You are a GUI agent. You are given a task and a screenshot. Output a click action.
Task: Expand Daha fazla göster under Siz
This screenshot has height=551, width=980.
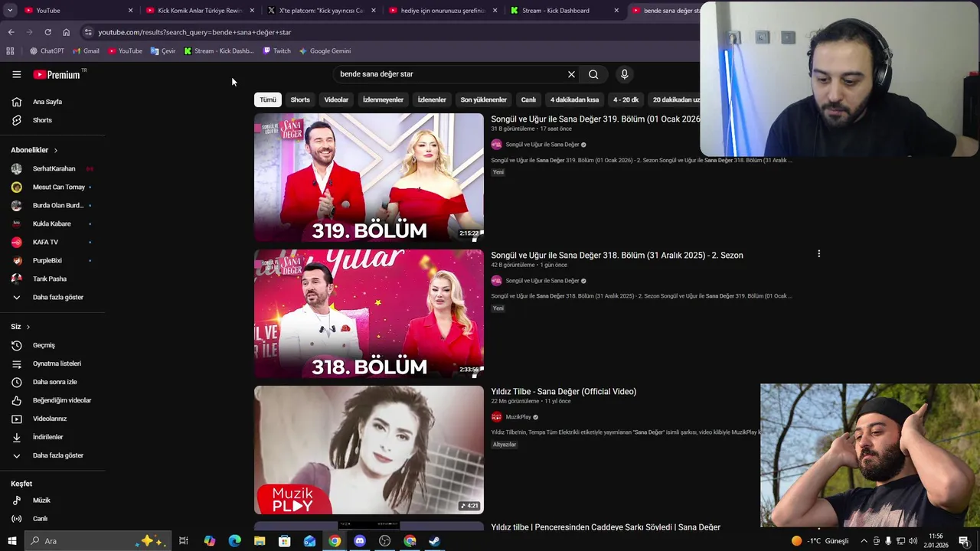click(57, 455)
